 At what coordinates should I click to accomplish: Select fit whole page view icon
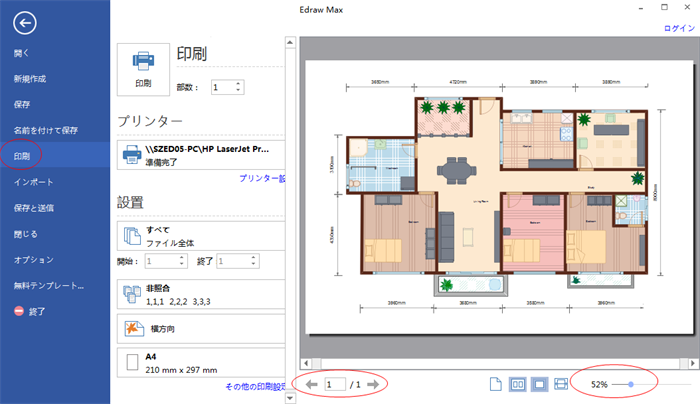point(539,384)
